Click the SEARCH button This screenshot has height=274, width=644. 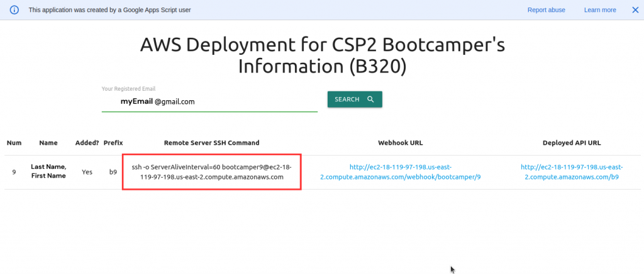(x=355, y=99)
